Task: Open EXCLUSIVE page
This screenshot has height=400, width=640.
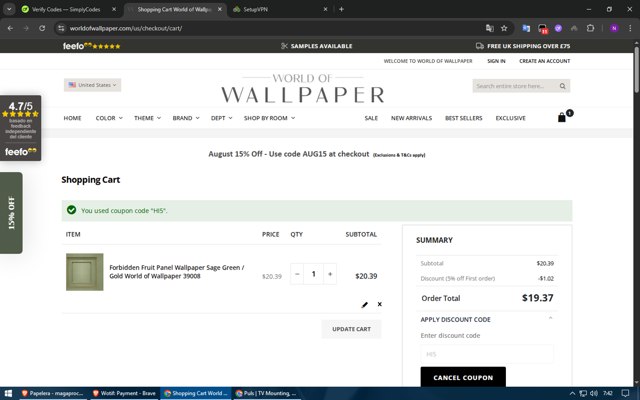Action: 511,118
